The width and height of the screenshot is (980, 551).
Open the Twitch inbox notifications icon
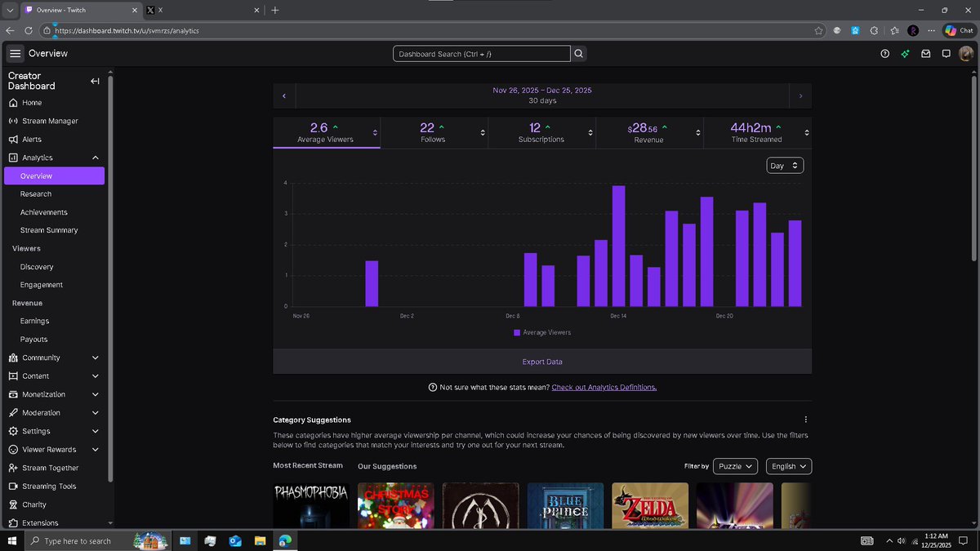tap(925, 54)
